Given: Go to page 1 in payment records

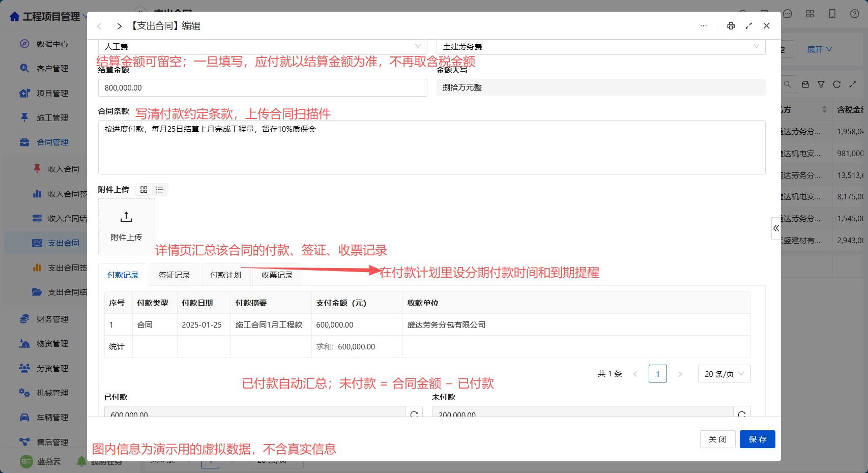Looking at the screenshot, I should [657, 374].
